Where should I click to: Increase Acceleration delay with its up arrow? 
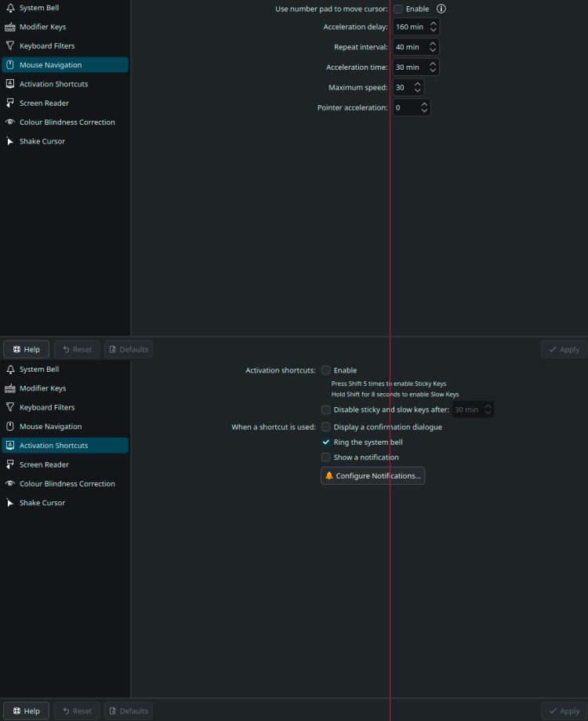pos(434,24)
